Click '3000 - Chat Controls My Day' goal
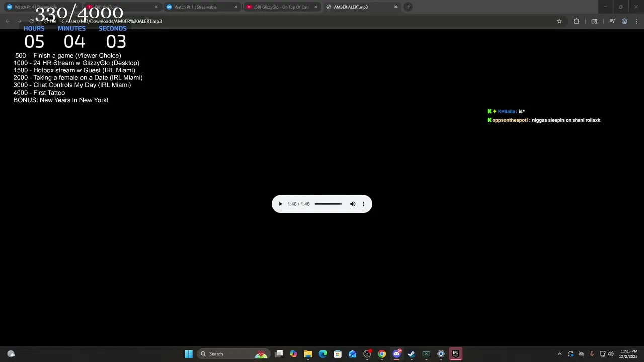This screenshot has width=644, height=362. (72, 85)
